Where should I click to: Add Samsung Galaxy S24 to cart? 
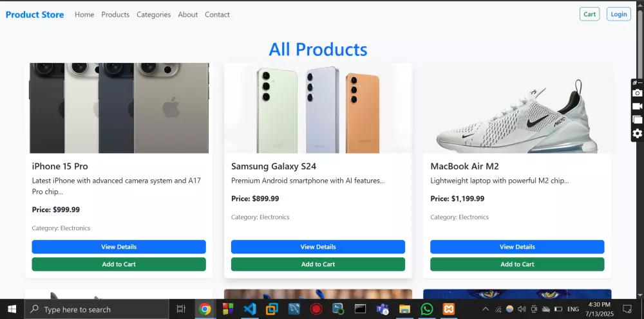(318, 264)
